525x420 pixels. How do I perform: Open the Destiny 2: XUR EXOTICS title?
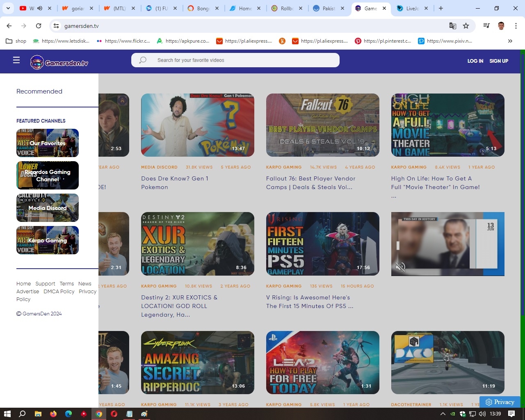[x=179, y=306]
